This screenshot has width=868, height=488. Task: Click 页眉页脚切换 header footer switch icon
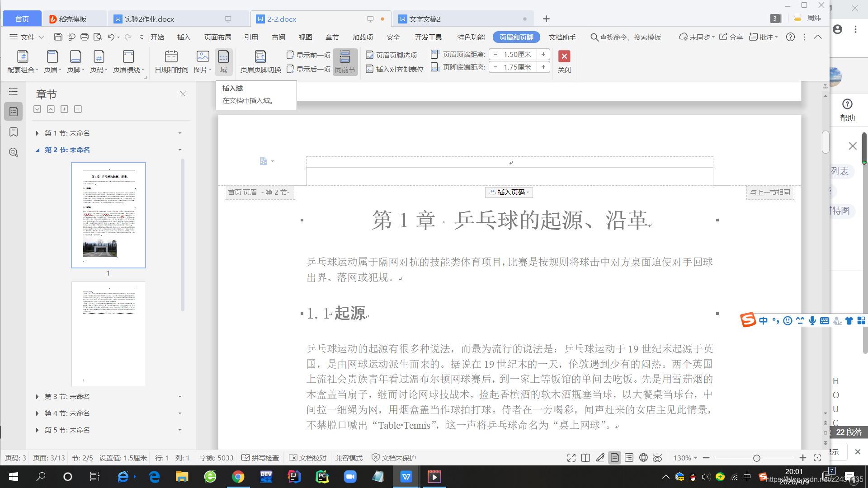coord(261,62)
